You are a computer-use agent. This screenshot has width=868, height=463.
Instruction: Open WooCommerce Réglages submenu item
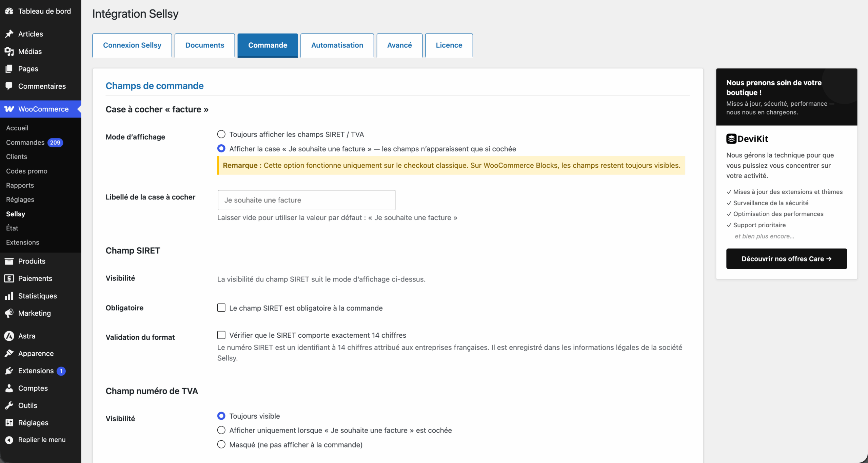pos(20,199)
